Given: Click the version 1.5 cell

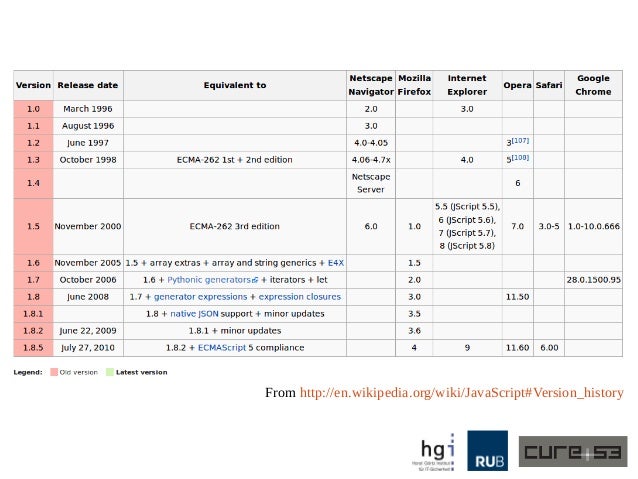Looking at the screenshot, I should pos(33,227).
